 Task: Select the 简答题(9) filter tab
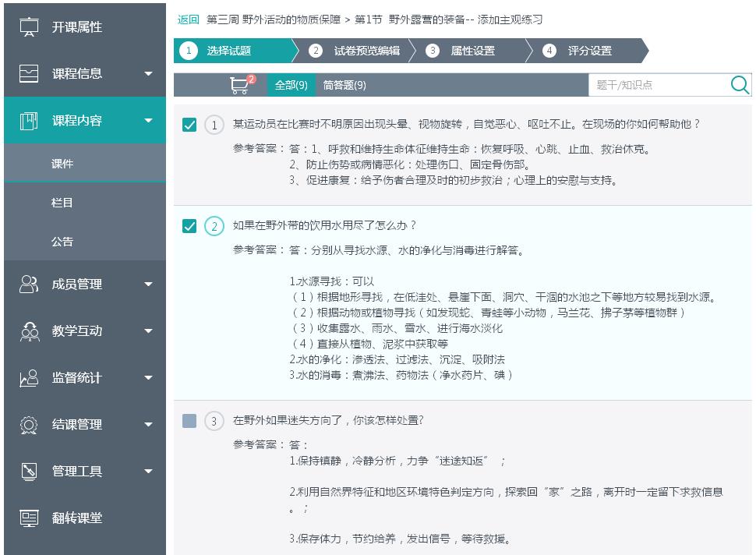[x=344, y=85]
